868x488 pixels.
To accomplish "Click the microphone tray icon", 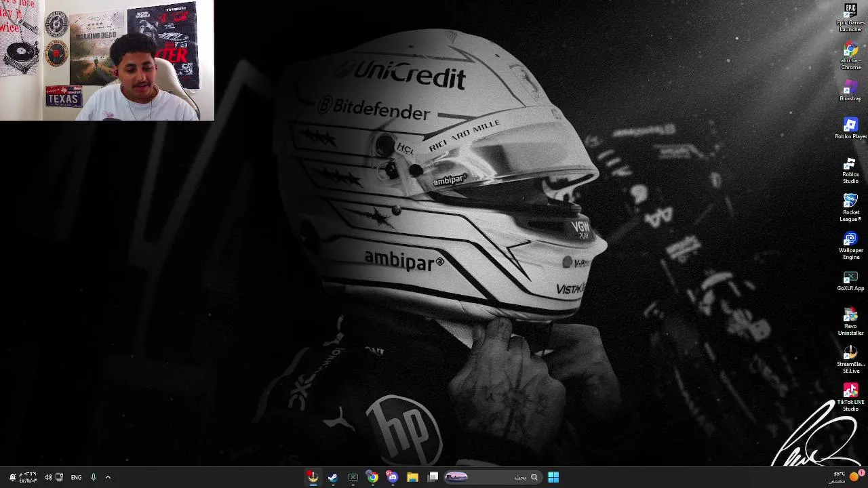I will point(94,477).
